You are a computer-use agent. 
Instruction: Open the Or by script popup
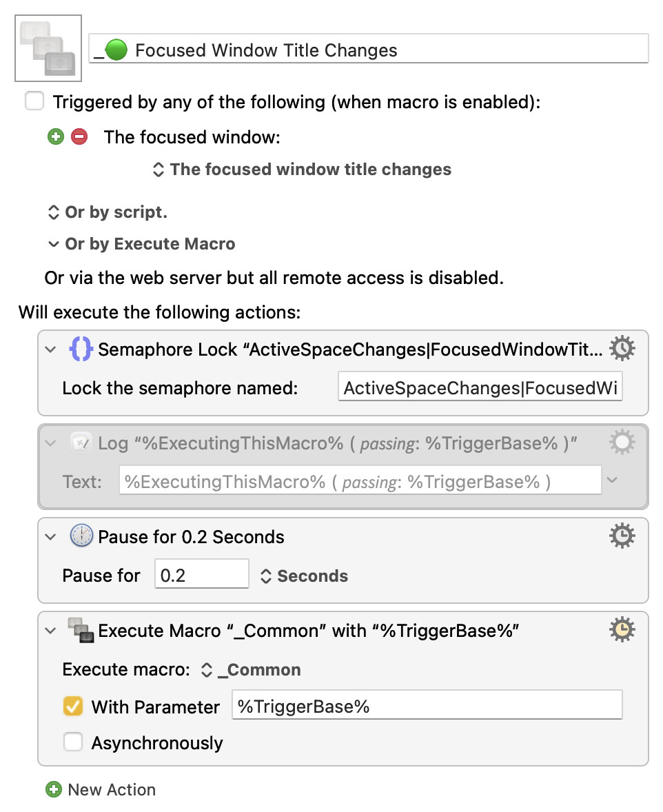tap(106, 212)
